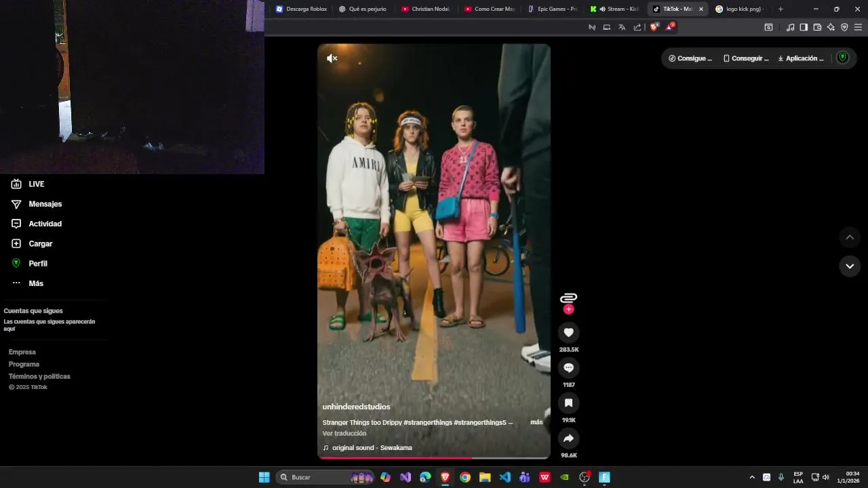Viewport: 868px width, 488px height.
Task: Open the Brave VPN shield icon
Action: 844,27
